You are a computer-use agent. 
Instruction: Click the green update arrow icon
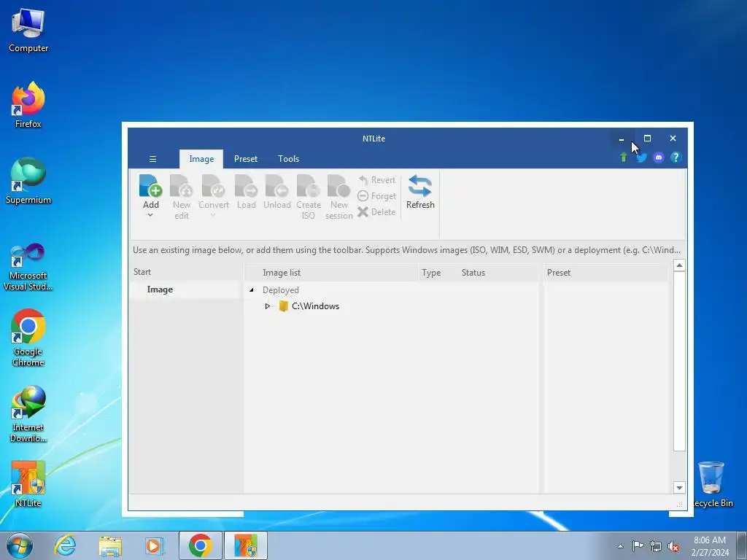[x=624, y=157]
